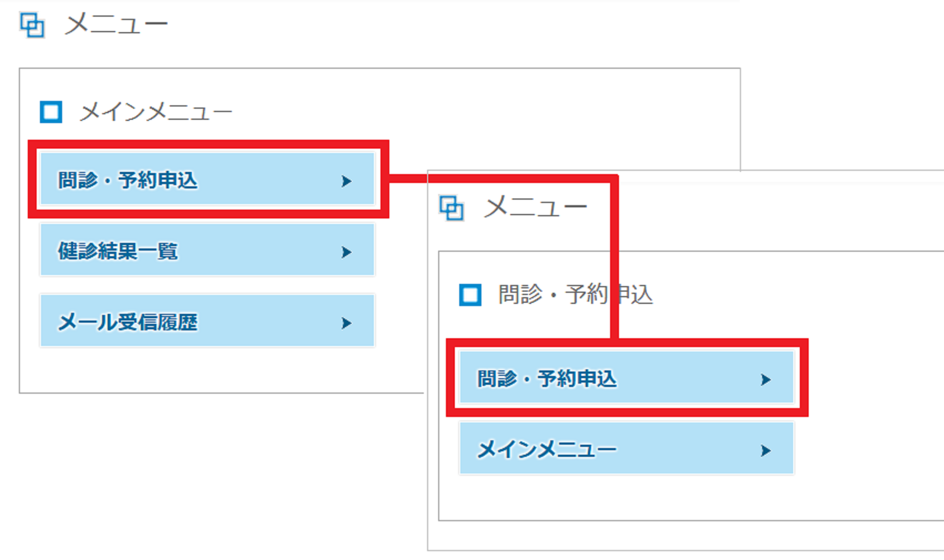Click the blue square icon beside メインメニュー heading

(x=51, y=112)
